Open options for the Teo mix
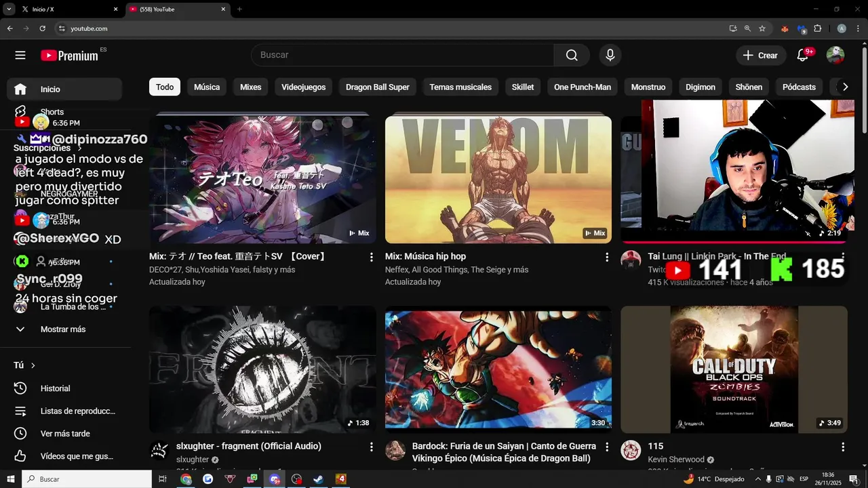 [x=371, y=257]
